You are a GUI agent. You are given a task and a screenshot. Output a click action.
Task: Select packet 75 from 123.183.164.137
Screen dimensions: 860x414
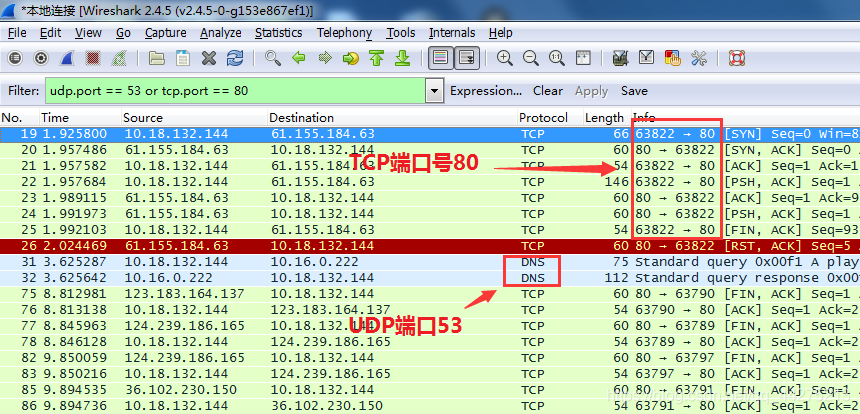pos(430,293)
